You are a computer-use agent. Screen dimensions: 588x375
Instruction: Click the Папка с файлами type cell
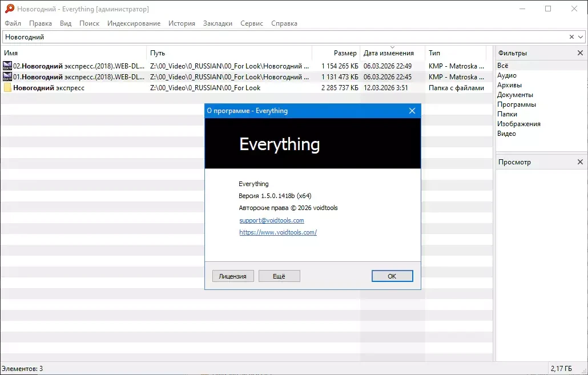(x=456, y=88)
